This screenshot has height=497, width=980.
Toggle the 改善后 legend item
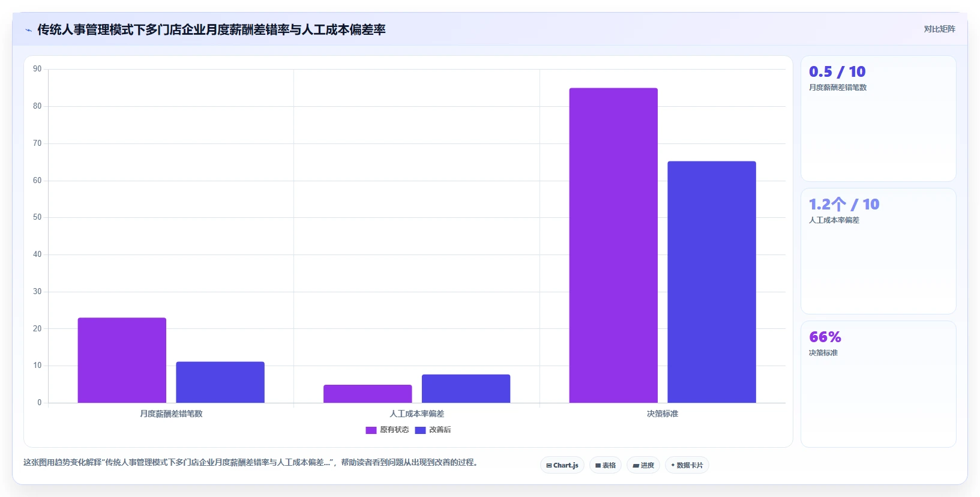click(x=433, y=430)
